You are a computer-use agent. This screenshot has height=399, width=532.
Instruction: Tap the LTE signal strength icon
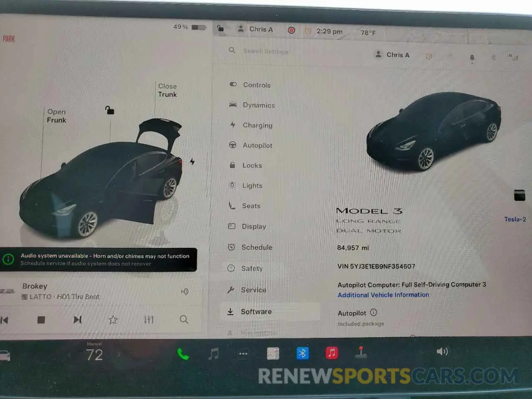[512, 57]
